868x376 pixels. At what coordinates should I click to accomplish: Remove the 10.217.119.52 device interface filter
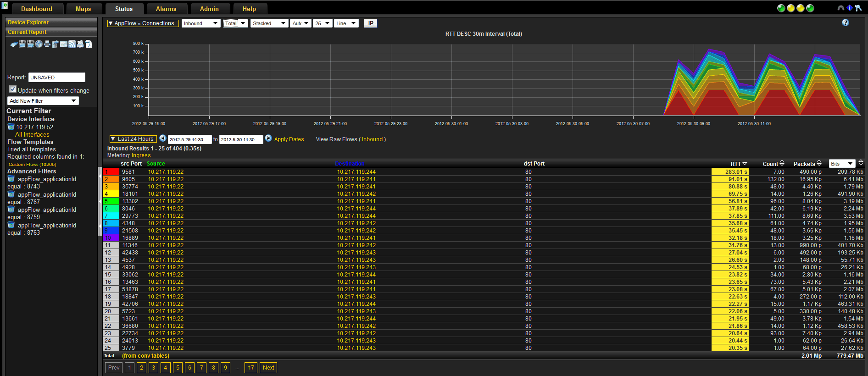pos(11,127)
